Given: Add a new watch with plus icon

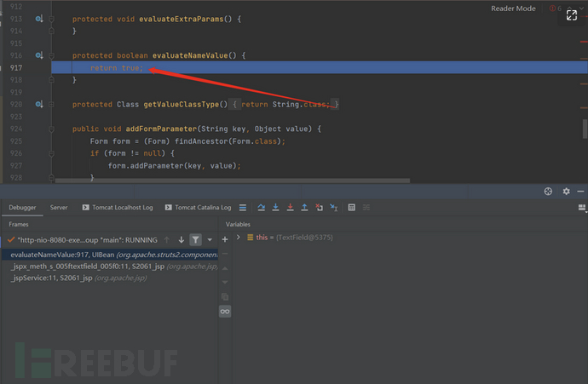Looking at the screenshot, I should click(225, 239).
